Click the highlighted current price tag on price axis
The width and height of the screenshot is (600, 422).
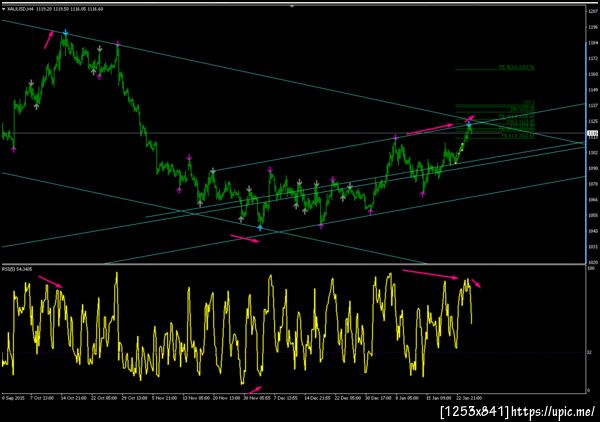coord(592,133)
